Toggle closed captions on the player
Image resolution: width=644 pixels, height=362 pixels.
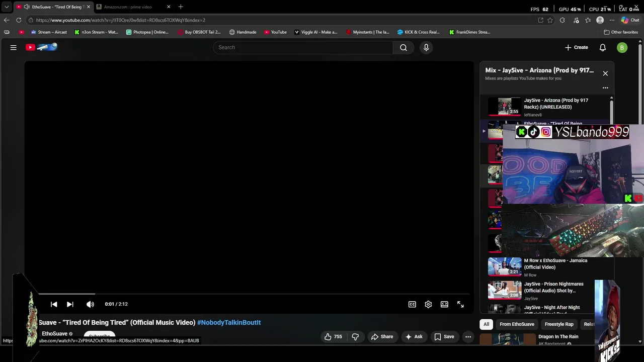412,304
